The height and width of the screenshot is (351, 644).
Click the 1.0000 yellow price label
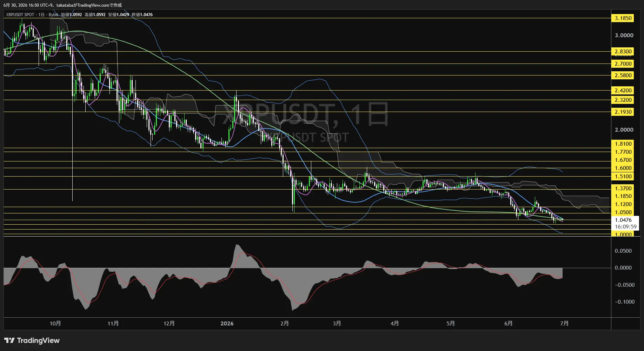pyautogui.click(x=623, y=234)
